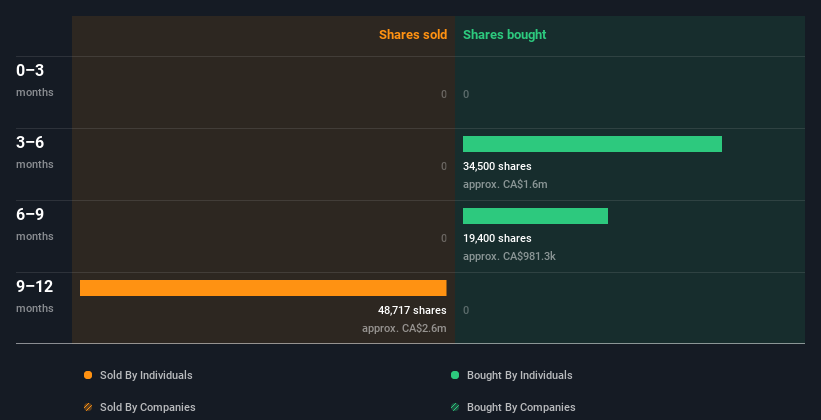821x420 pixels.
Task: Click the 48,717 shares value
Action: click(x=412, y=310)
